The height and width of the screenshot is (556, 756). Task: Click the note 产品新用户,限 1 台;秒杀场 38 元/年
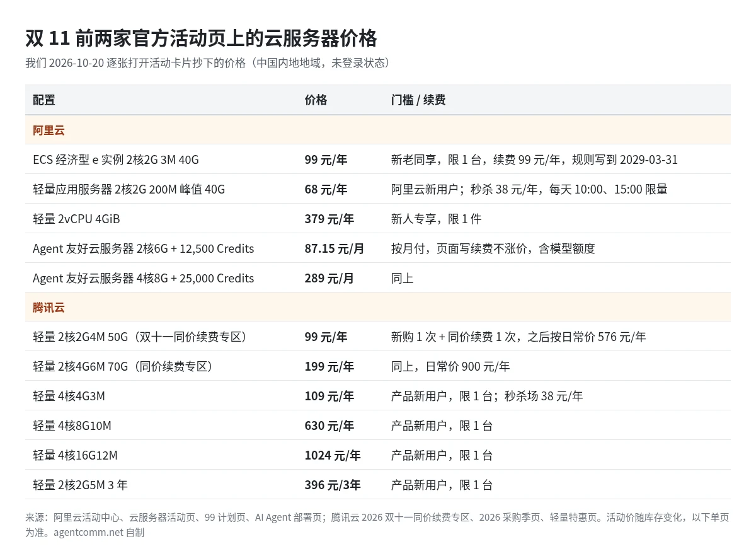click(487, 397)
